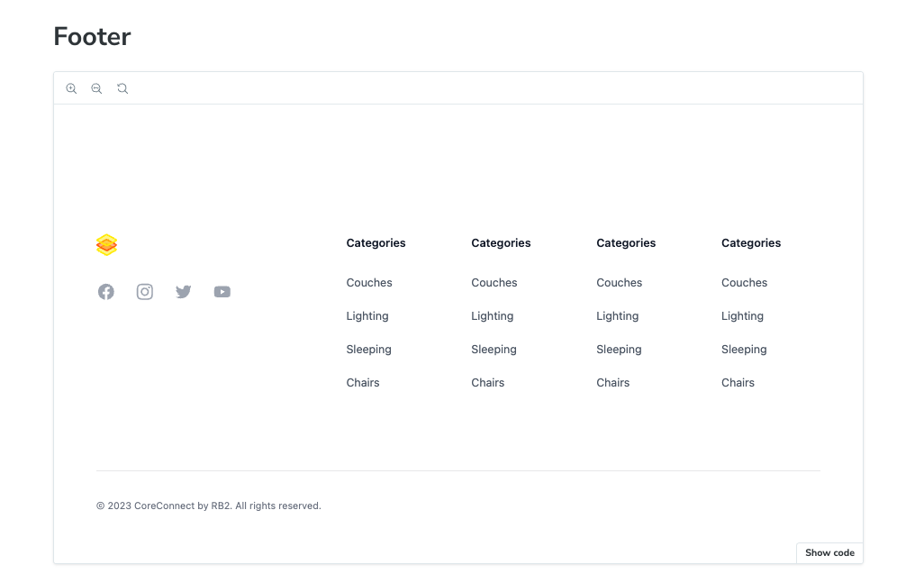Open the Instagram social icon
The width and height of the screenshot is (924, 583).
point(145,292)
